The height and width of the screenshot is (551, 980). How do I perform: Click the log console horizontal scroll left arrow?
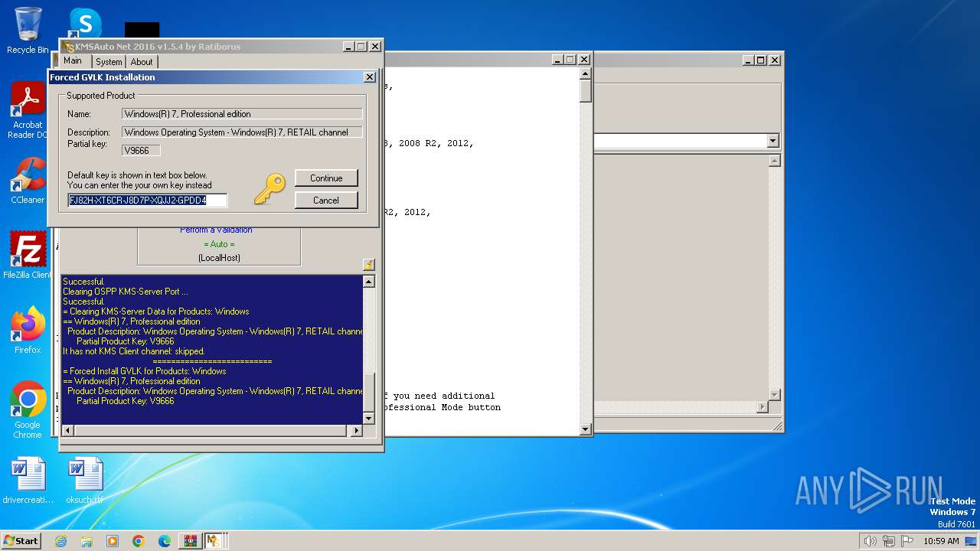point(67,431)
